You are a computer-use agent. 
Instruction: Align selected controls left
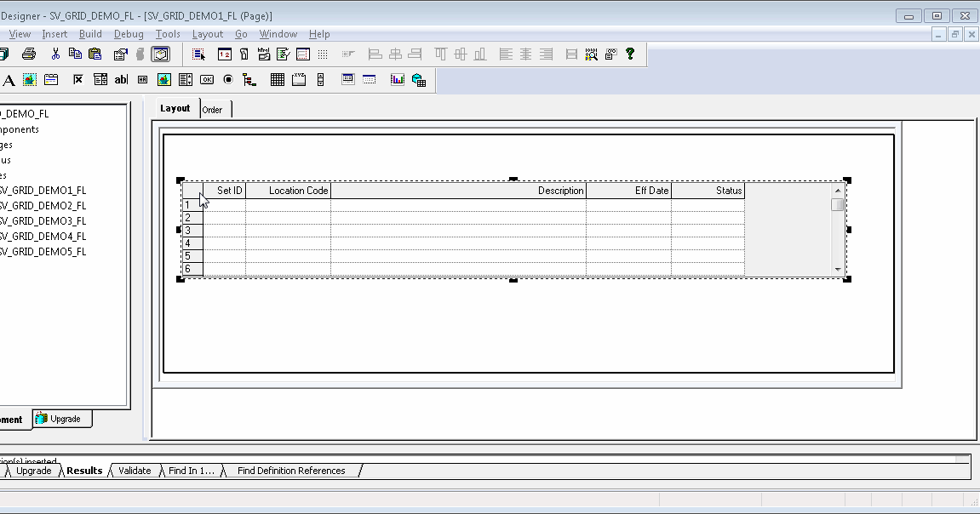(505, 54)
